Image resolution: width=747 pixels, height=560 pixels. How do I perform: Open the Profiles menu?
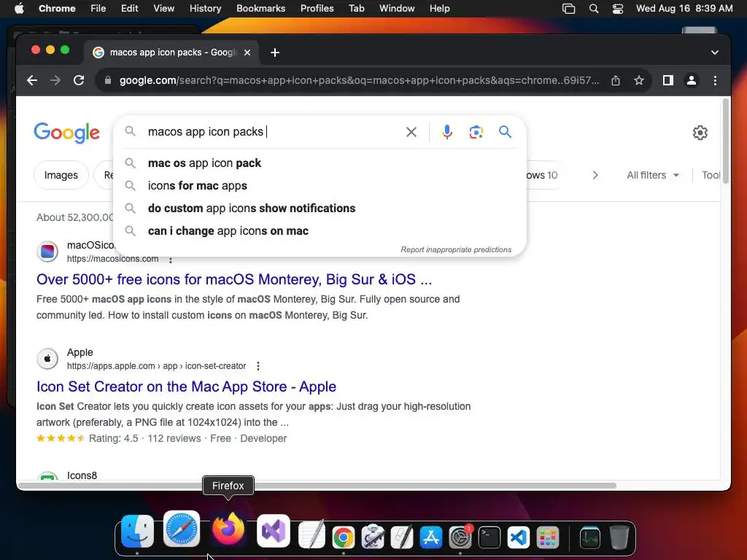click(317, 9)
